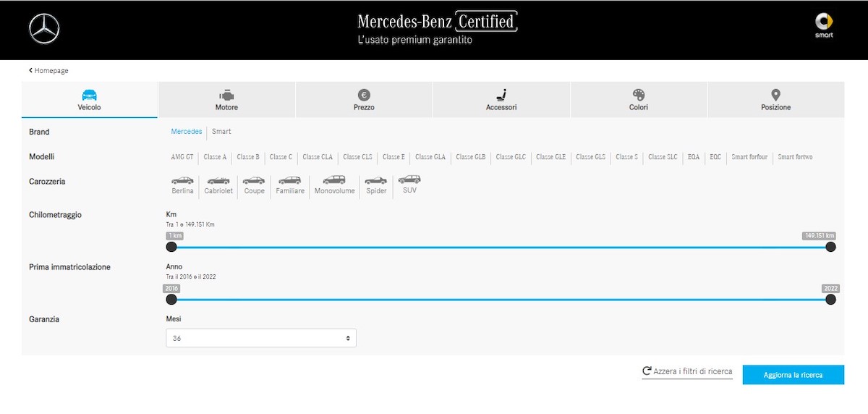This screenshot has width=868, height=414.
Task: Toggle the Classe B model filter
Action: tap(248, 157)
